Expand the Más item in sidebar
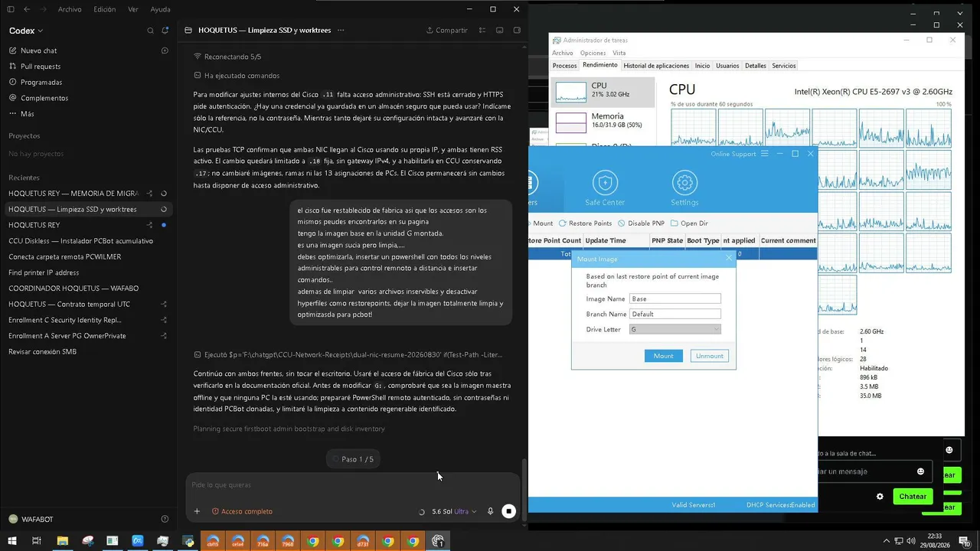 [21, 113]
